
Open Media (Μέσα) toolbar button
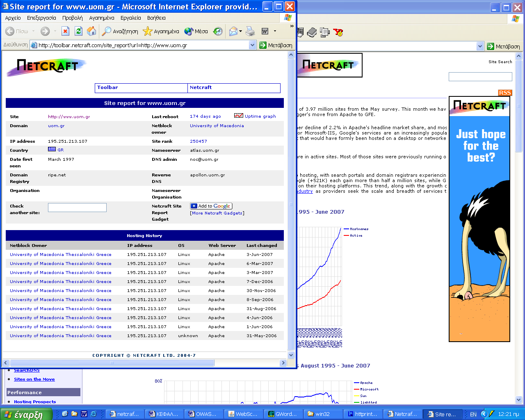[x=196, y=31]
